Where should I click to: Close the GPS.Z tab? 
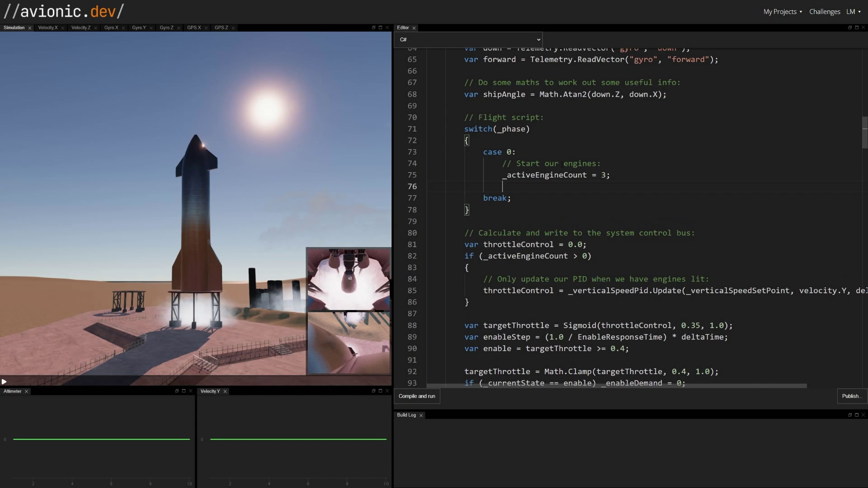click(233, 28)
